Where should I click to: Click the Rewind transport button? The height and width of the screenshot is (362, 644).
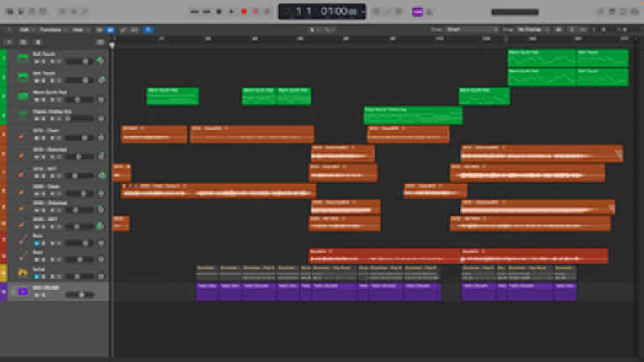tap(194, 12)
